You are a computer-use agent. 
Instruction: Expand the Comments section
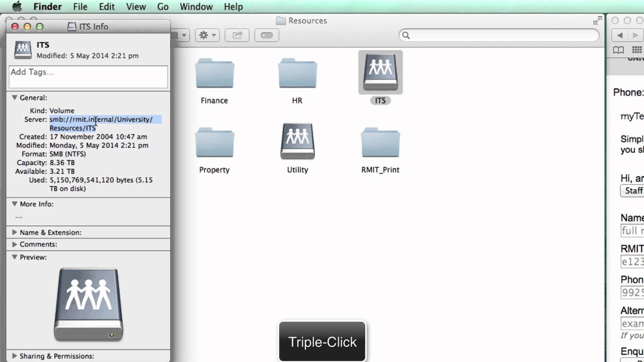point(15,244)
